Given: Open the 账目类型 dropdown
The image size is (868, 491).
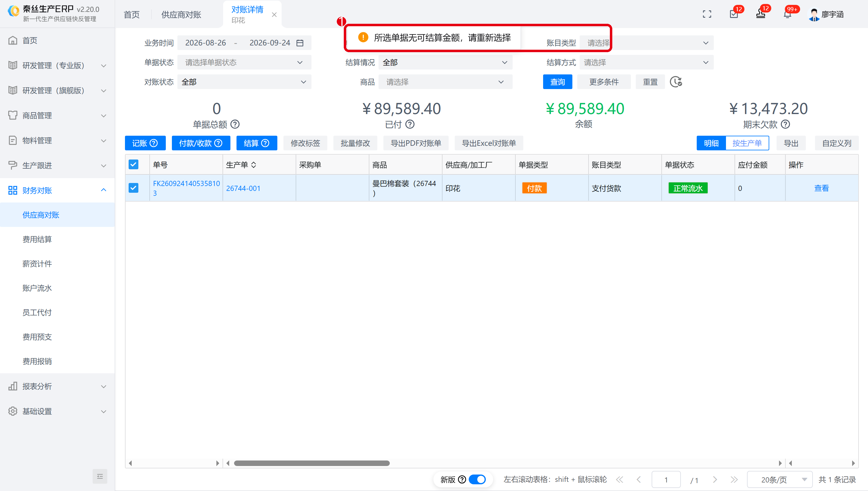Looking at the screenshot, I should (646, 43).
